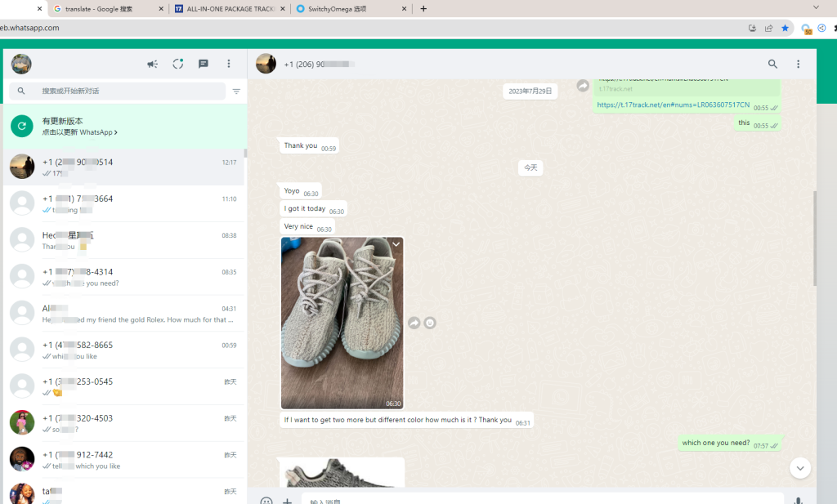Click the microphone voice message icon

[798, 500]
